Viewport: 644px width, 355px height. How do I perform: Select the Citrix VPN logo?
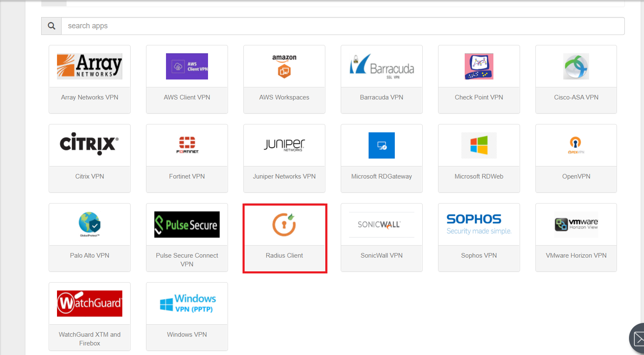click(x=89, y=145)
